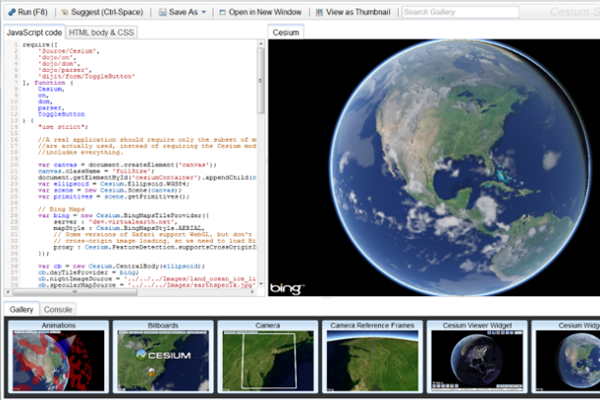The image size is (600, 400).
Task: Expand the Save As dropdown arrow
Action: (x=204, y=12)
